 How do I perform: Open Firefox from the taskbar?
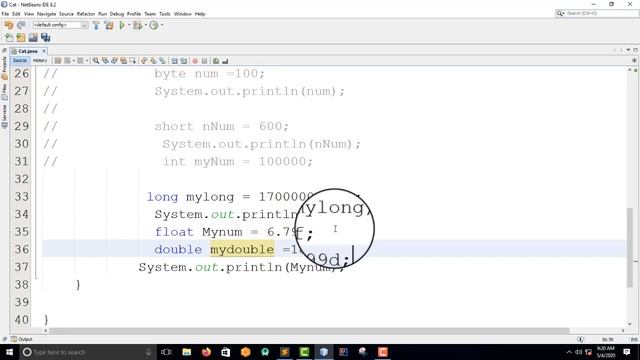(x=206, y=352)
